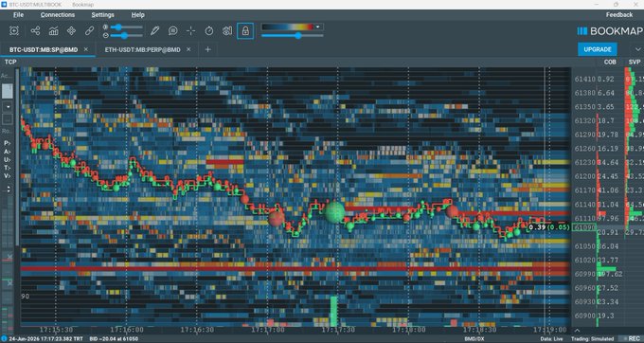Click the Feedback link
Image resolution: width=644 pixels, height=343 pixels.
point(619,15)
